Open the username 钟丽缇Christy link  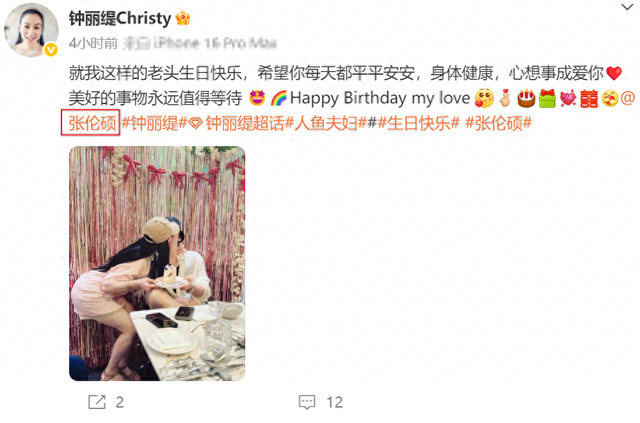(x=120, y=18)
